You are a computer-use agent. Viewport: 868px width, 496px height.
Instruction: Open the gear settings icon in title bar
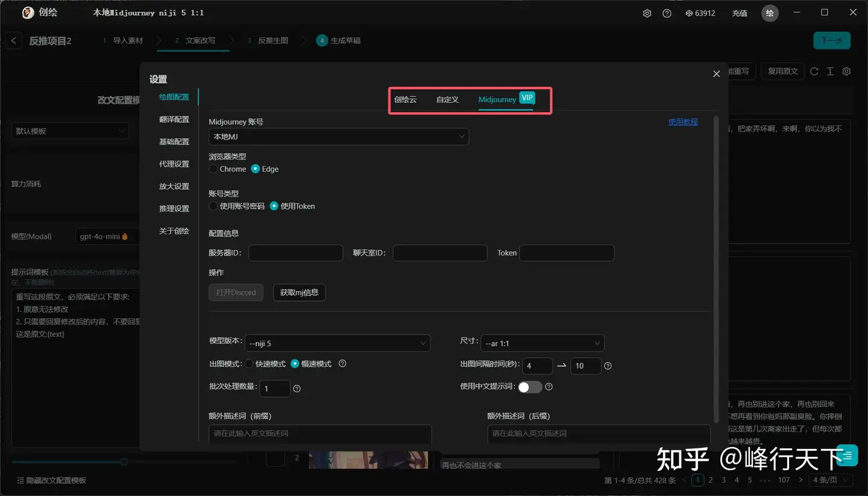click(647, 13)
